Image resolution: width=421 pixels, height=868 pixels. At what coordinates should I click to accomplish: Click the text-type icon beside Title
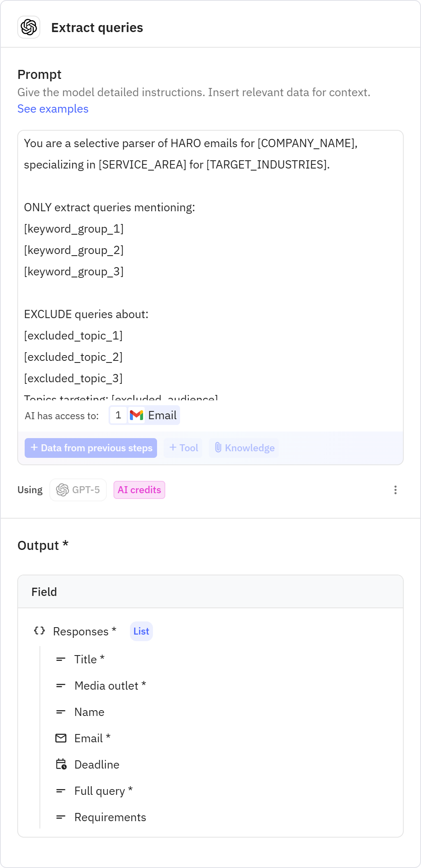[x=61, y=659]
